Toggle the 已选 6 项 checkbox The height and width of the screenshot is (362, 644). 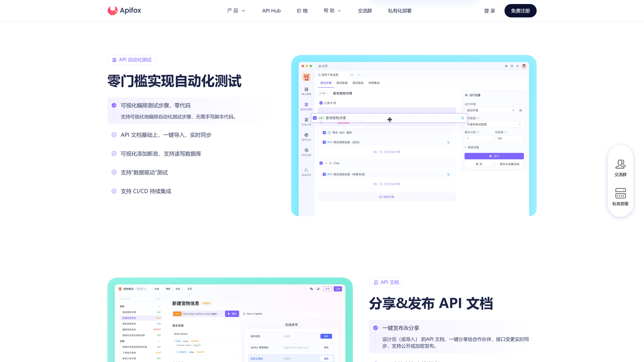pyautogui.click(x=321, y=103)
